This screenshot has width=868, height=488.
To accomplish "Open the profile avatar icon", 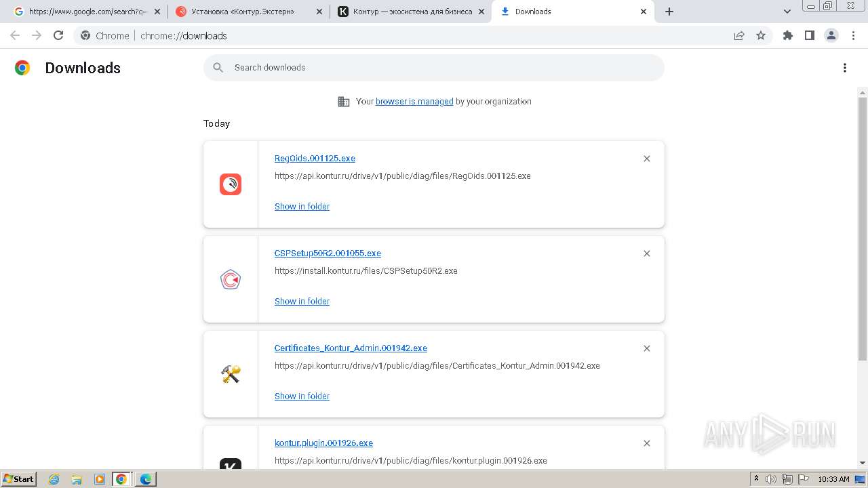I will [x=831, y=35].
